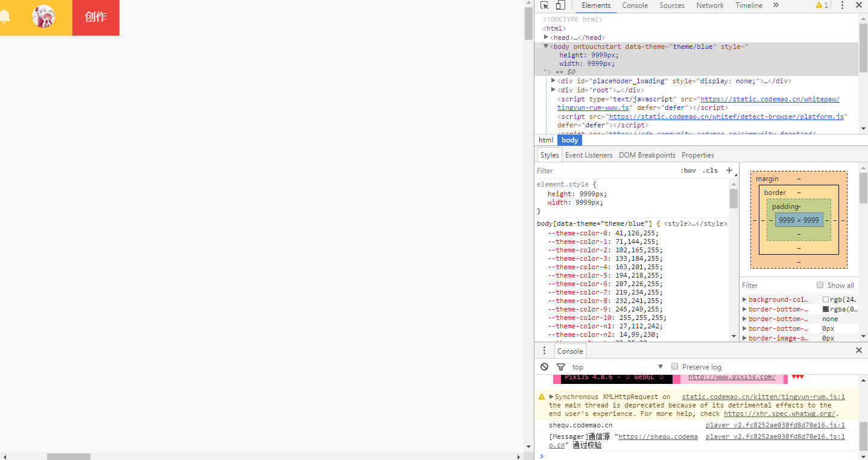Toggle the device toolbar icon
This screenshot has width=868, height=460.
point(560,5)
